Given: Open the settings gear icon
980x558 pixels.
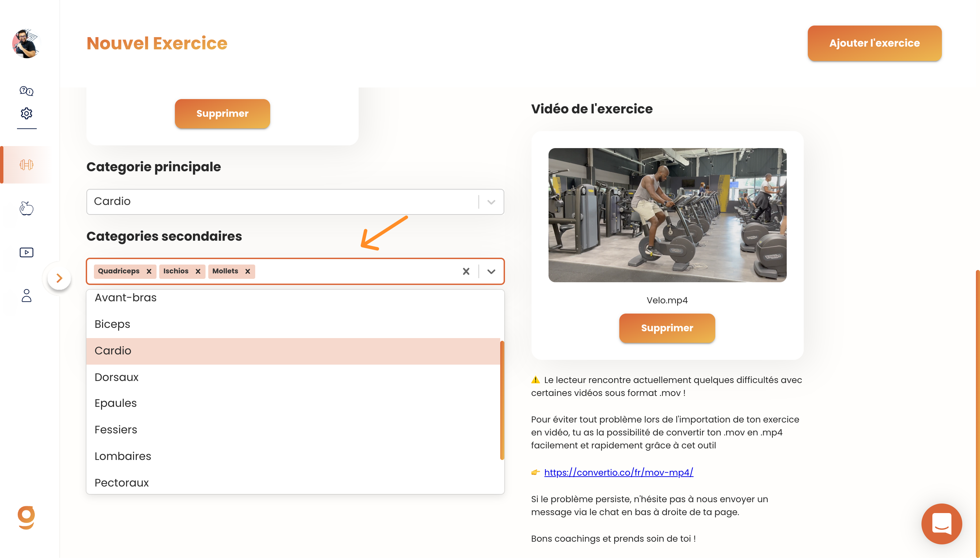Looking at the screenshot, I should (x=27, y=113).
